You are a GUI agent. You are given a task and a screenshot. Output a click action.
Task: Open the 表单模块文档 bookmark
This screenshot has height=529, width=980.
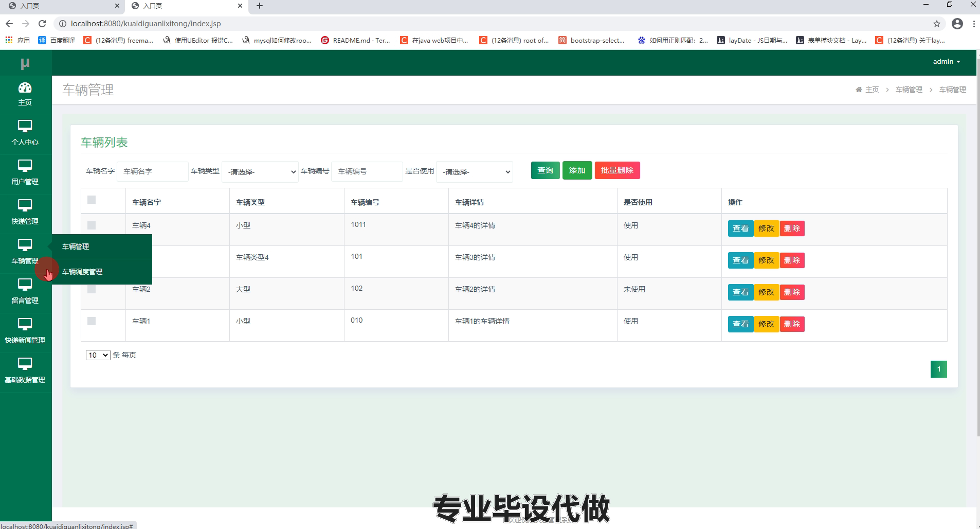coord(831,40)
